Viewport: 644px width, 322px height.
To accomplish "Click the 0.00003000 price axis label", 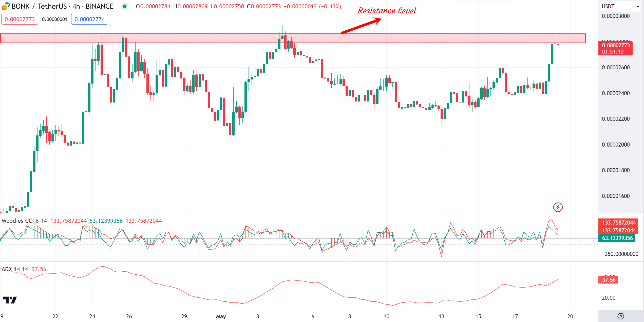I will coord(616,16).
